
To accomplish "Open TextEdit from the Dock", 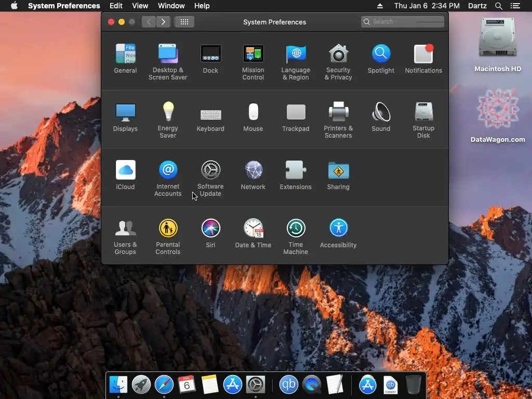I will tap(335, 384).
